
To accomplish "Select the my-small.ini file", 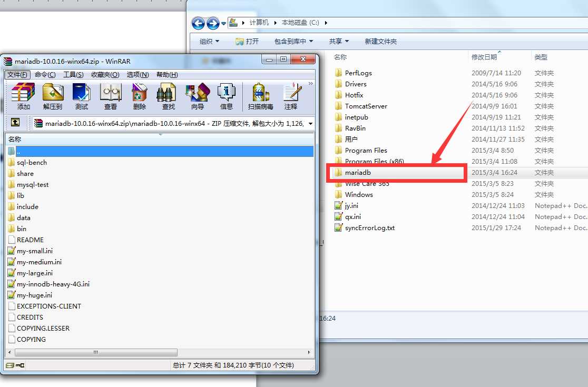I will 30,251.
